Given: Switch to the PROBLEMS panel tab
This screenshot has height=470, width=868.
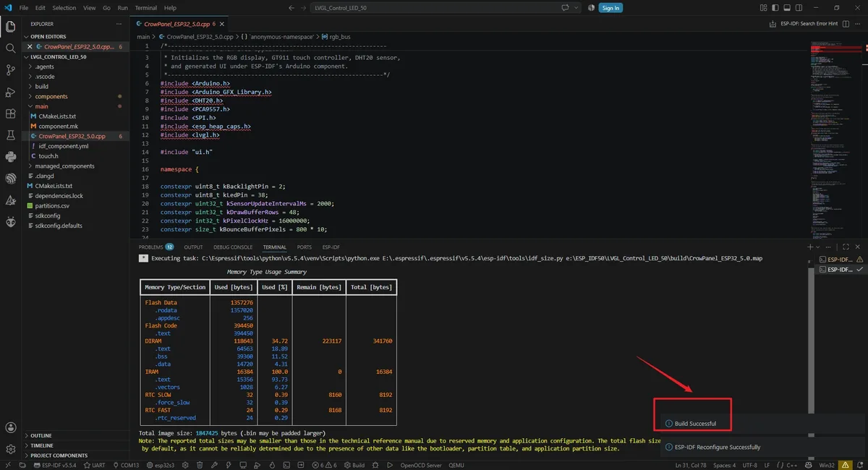Looking at the screenshot, I should tap(156, 247).
